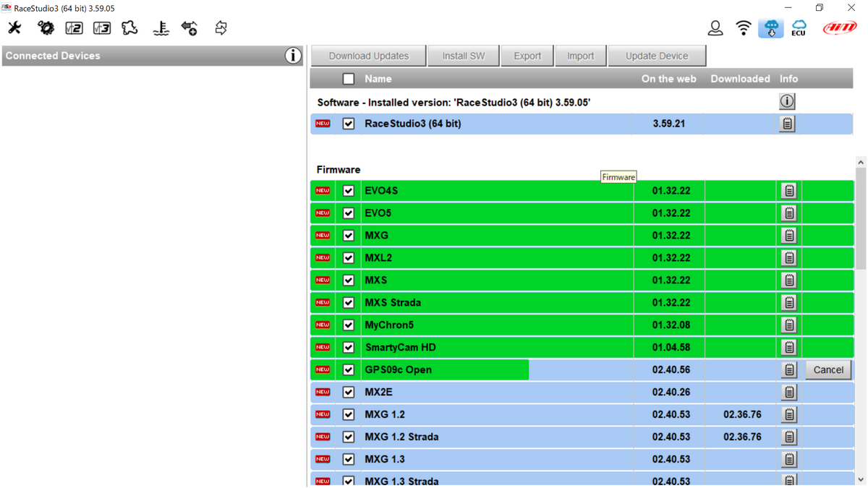Click the Export button
The height and width of the screenshot is (488, 868).
tap(527, 56)
